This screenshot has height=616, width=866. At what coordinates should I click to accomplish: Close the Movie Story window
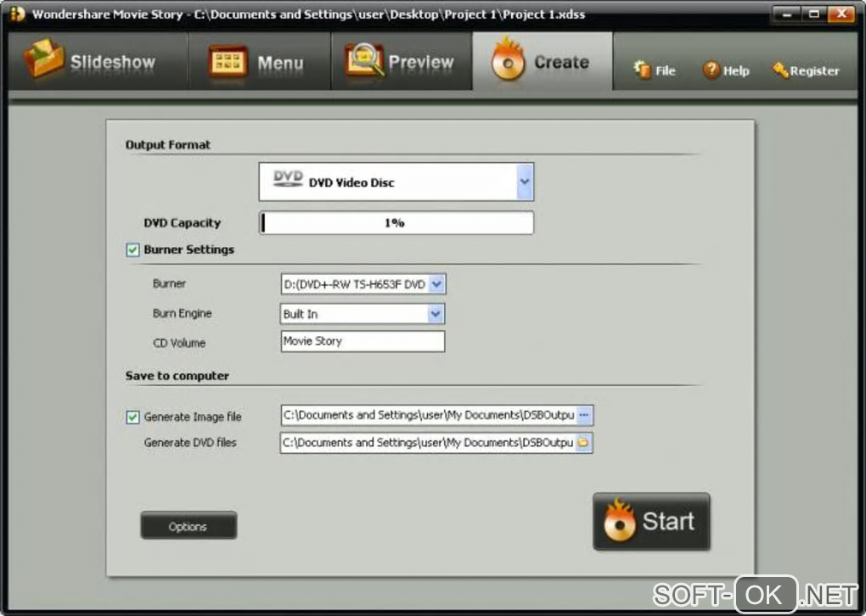click(841, 14)
